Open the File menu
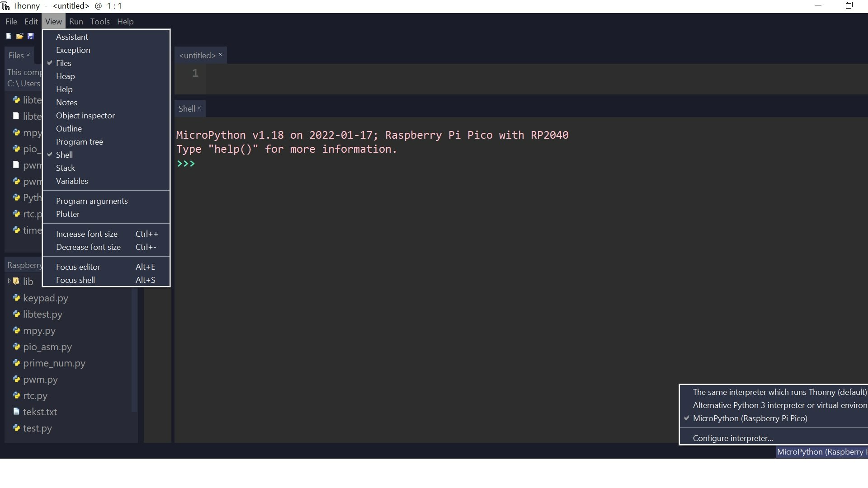This screenshot has height=488, width=868. (11, 22)
